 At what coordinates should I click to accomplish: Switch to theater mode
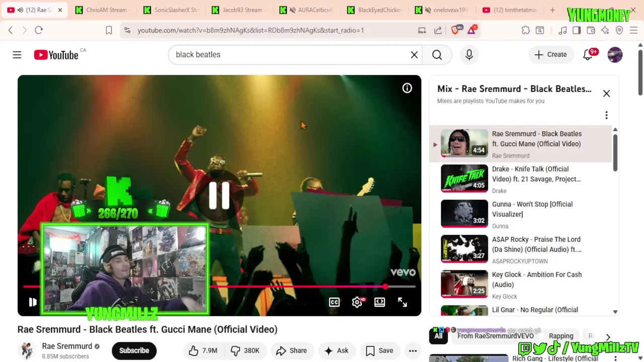point(380,302)
